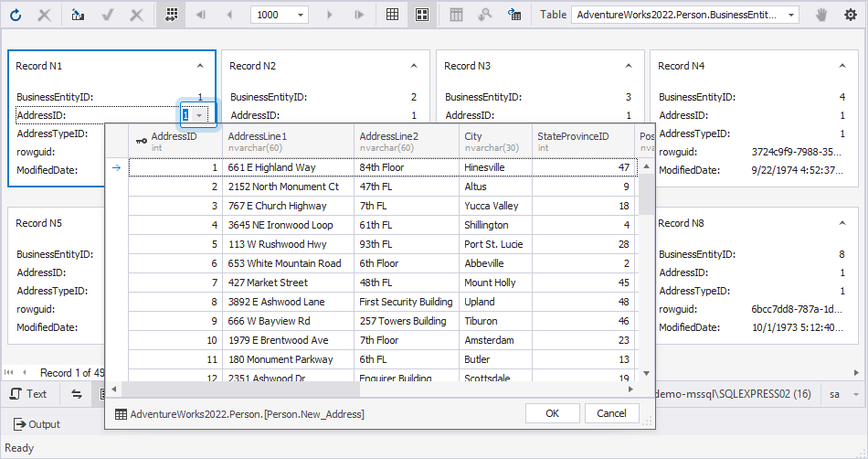Jump to last page arrow
The image size is (868, 459).
coord(359,15)
